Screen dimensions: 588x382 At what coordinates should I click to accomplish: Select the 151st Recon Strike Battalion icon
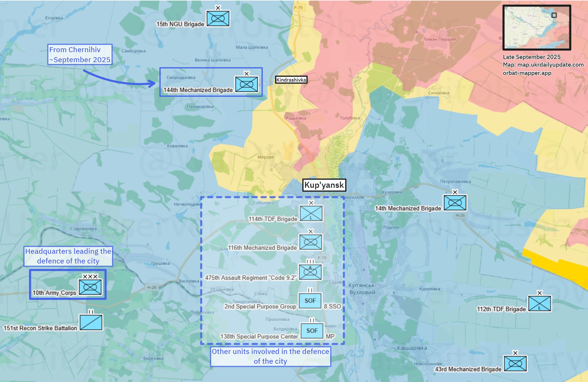coord(91,322)
